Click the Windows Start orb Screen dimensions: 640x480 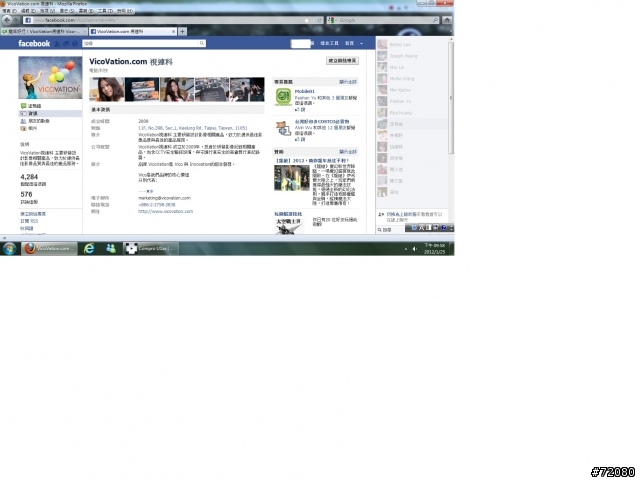[9, 248]
